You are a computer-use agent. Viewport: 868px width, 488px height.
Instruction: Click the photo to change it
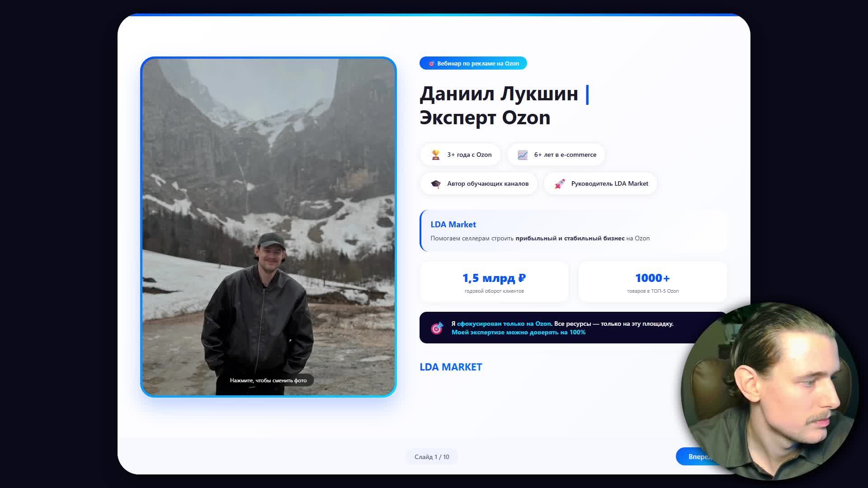[x=269, y=226]
